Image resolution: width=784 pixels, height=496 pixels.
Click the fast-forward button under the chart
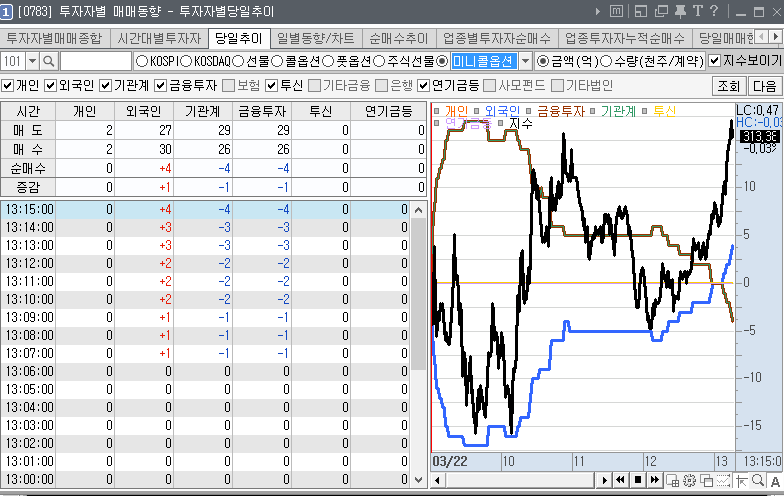pyautogui.click(x=655, y=481)
